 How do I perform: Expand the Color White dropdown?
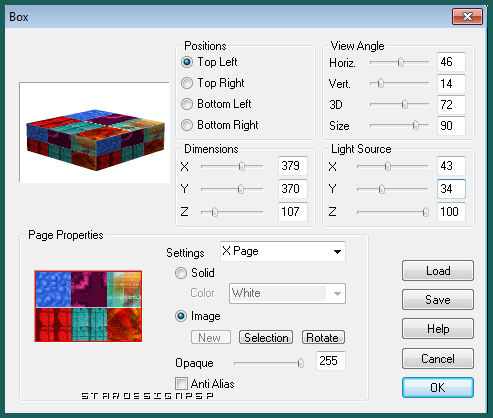tap(287, 293)
